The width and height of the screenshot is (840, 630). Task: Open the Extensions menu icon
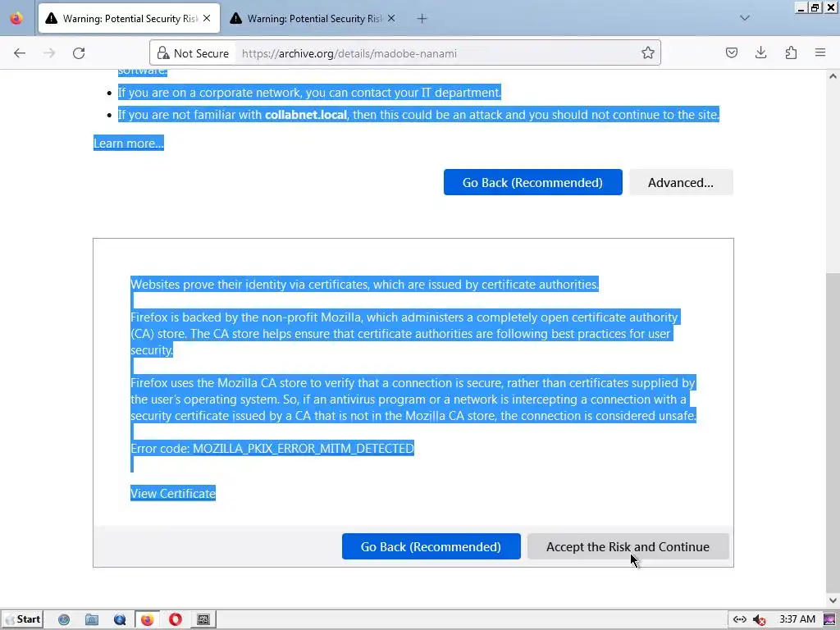click(791, 52)
